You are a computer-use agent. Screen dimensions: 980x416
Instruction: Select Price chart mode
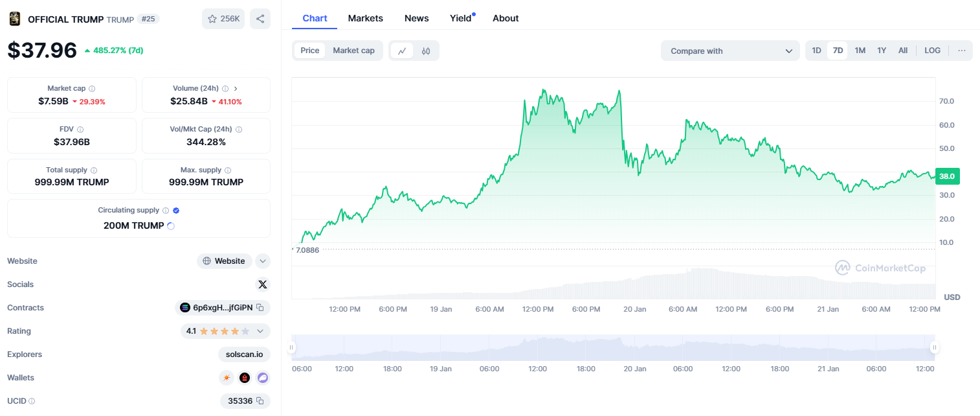[x=310, y=51]
